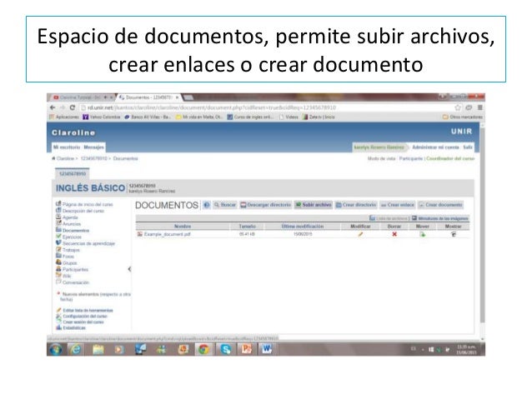
Task: Click Nuevos elementos (respecto a otra fecha) link
Action: tap(95, 297)
